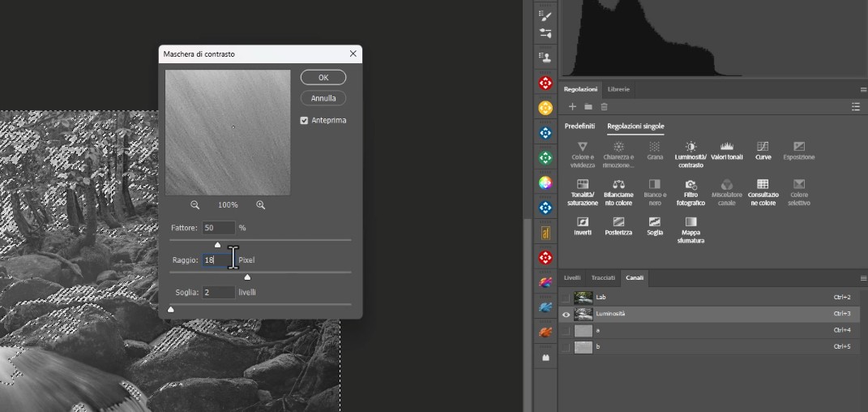Zoom out the filter preview with minus magnifier
868x412 pixels.
click(x=195, y=205)
